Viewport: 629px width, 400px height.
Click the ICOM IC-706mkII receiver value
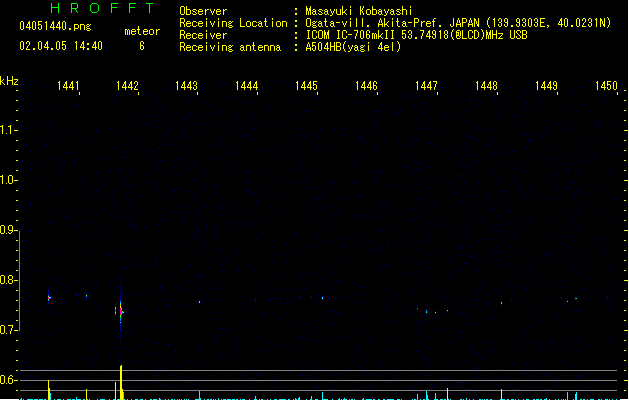point(416,35)
